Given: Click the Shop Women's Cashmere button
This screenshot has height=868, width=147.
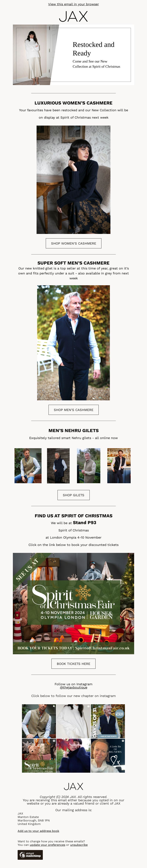Looking at the screenshot, I should click(x=73, y=243).
